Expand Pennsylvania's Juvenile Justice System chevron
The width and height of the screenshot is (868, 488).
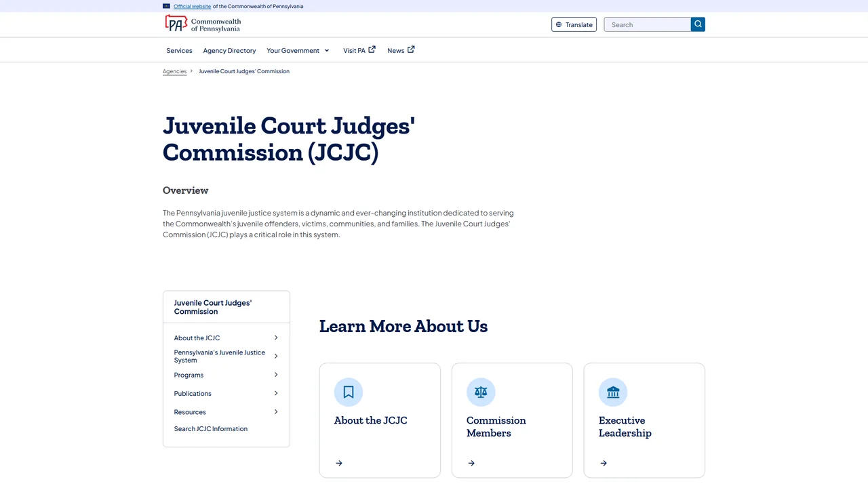coord(276,356)
